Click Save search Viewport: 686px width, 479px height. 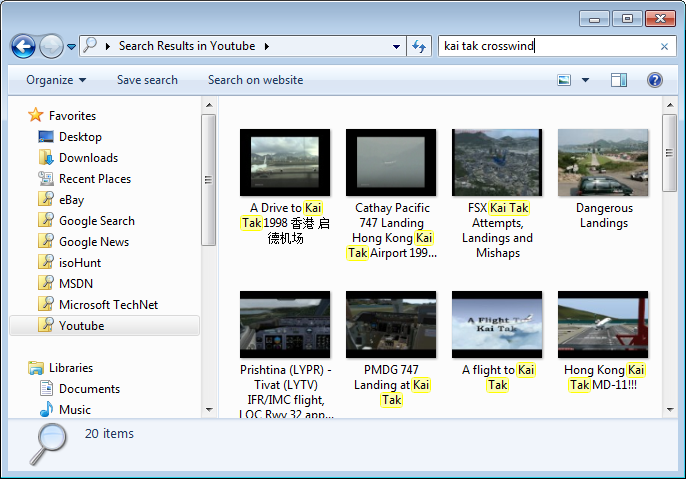147,80
